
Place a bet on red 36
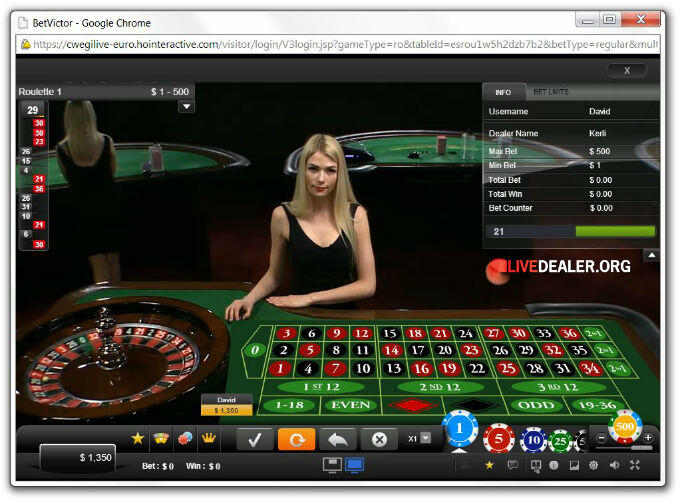(569, 333)
